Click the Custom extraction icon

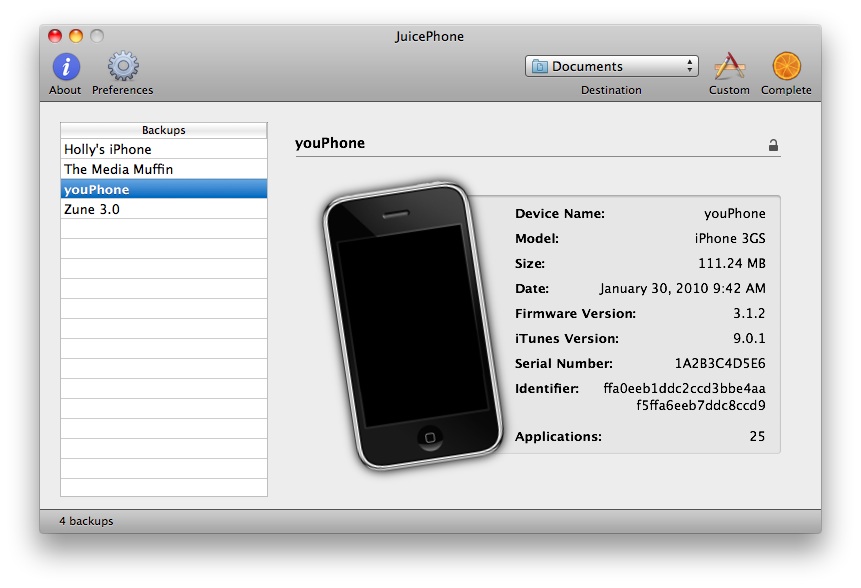coord(729,66)
